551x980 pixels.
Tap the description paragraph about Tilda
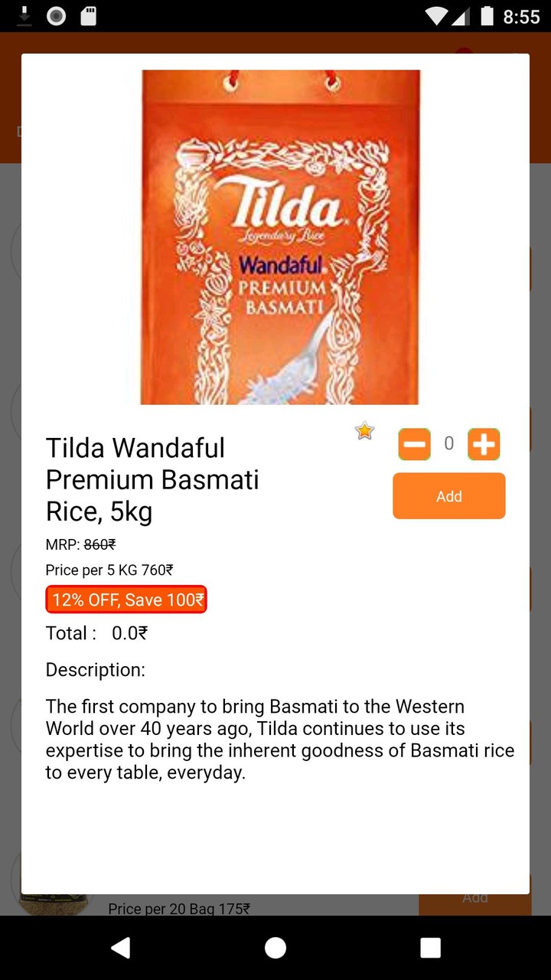point(279,739)
